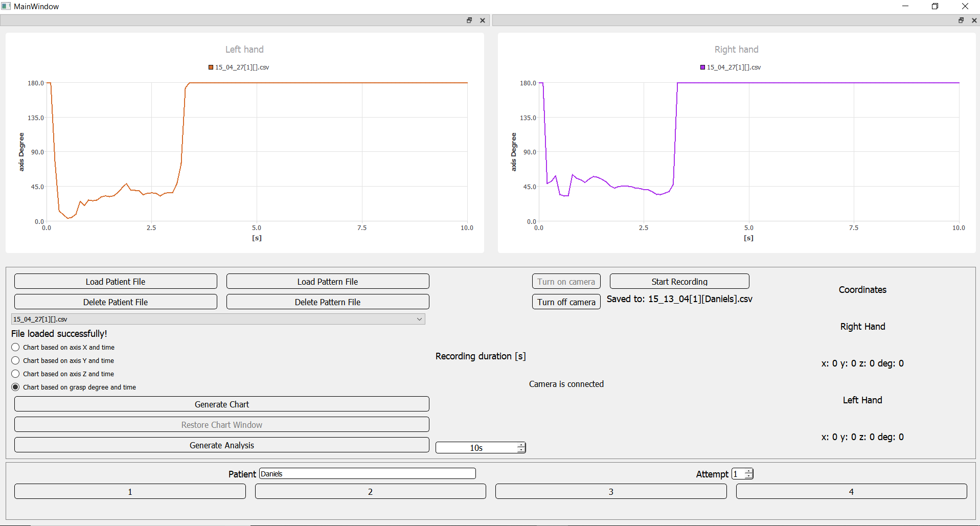Click the button labeled 3
980x526 pixels.
pos(611,492)
